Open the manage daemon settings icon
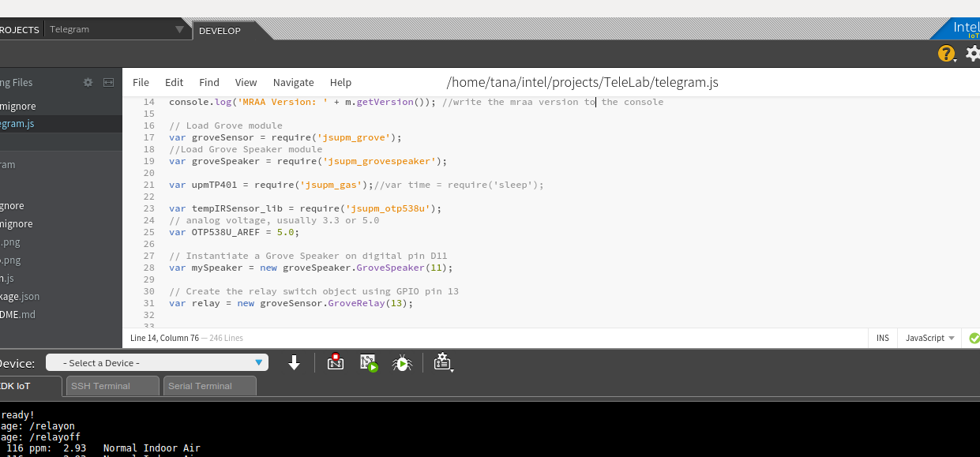 pos(443,362)
